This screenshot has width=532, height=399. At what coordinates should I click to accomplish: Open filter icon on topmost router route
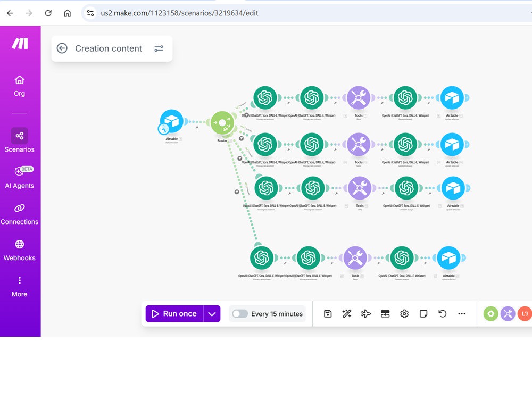pos(247,115)
